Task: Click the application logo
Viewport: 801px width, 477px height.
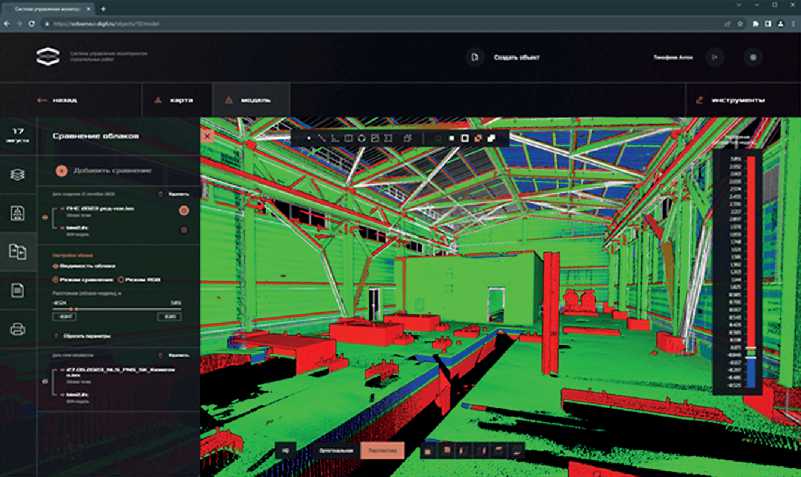Action: click(48, 56)
